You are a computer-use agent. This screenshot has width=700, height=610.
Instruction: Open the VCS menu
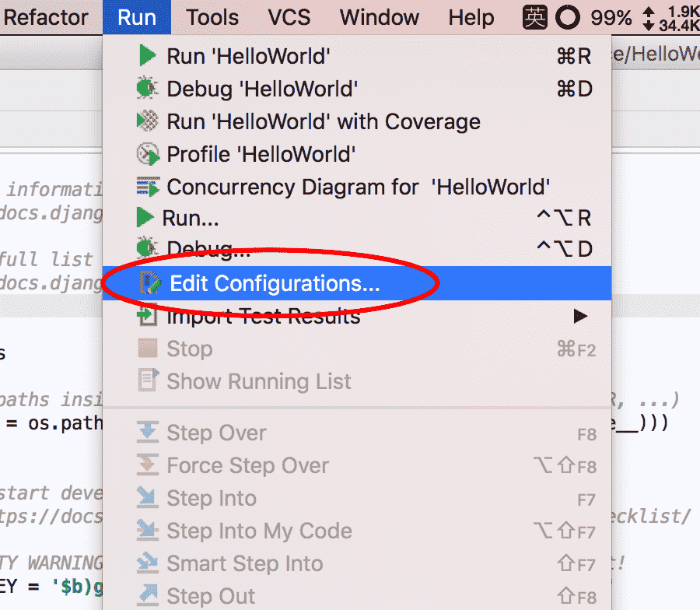(x=289, y=17)
